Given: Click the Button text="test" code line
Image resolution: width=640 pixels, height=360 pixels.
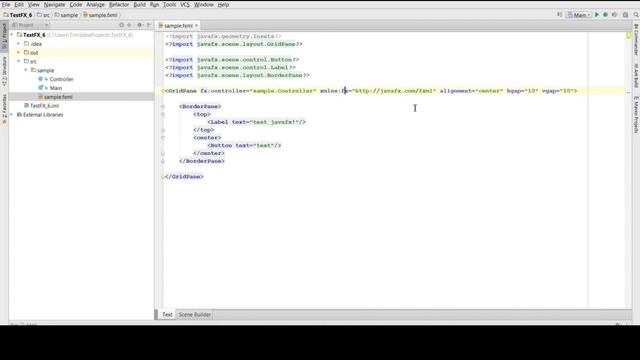Looking at the screenshot, I should click(x=244, y=145).
